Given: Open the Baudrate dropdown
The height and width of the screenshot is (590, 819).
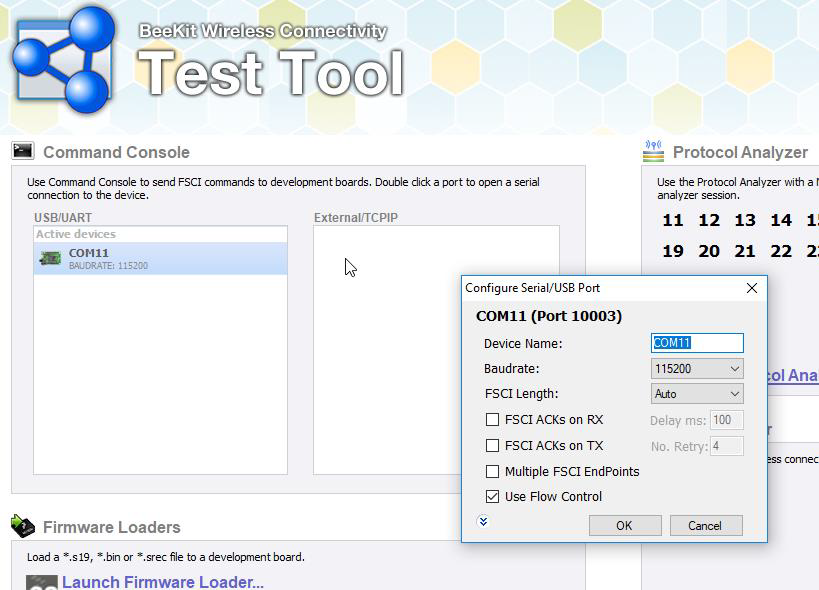Looking at the screenshot, I should [x=697, y=369].
